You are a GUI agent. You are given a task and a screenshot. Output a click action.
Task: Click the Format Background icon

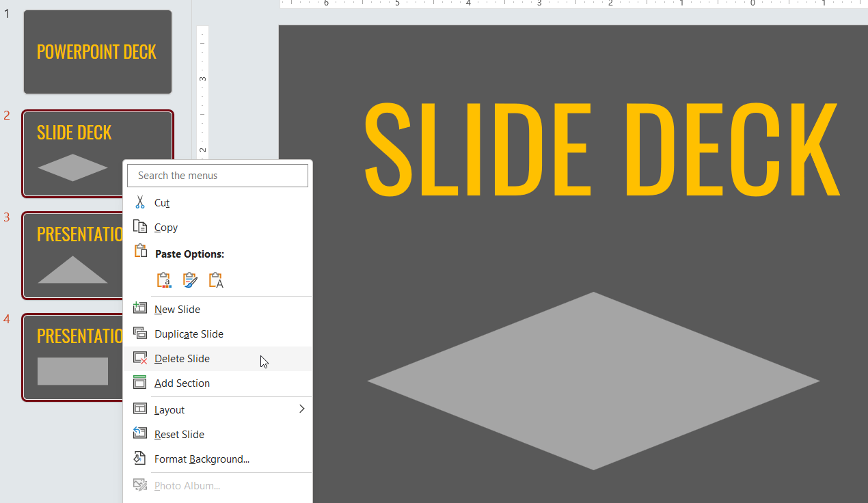(139, 459)
